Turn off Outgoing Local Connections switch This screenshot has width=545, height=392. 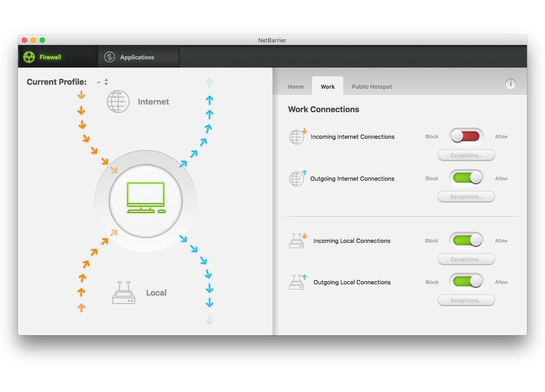[x=466, y=282]
